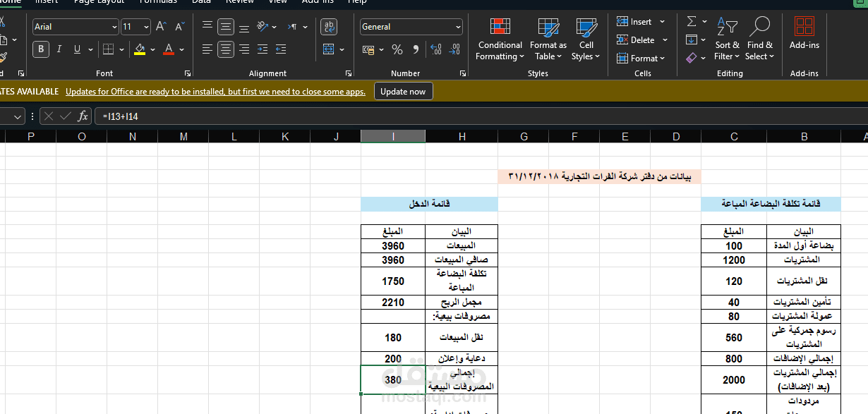Click the formula bar containing =I13+I14

coord(480,116)
